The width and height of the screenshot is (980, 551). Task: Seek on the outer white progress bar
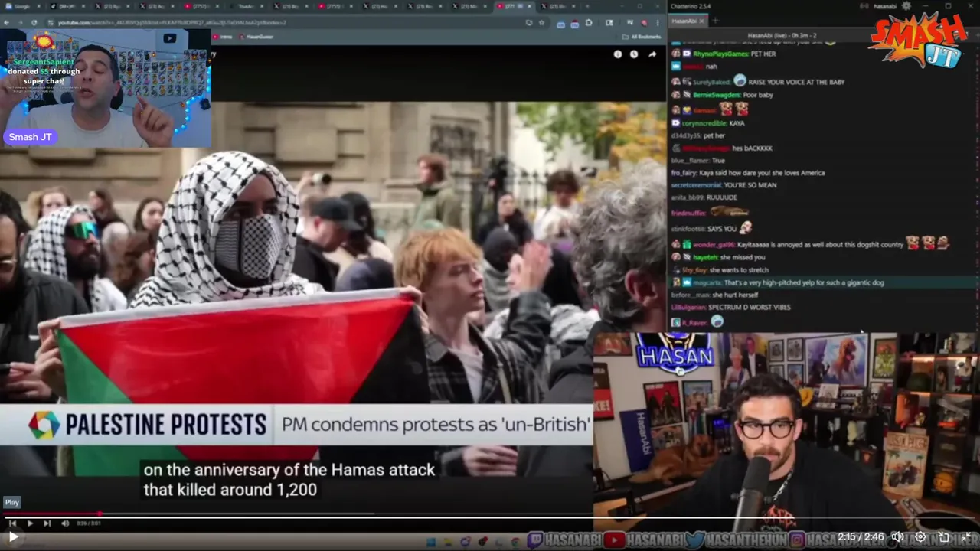490,519
